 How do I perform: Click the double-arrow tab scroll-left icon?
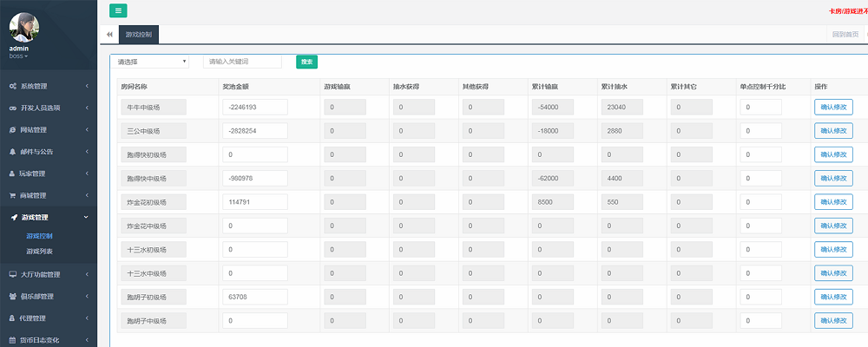pos(109,35)
